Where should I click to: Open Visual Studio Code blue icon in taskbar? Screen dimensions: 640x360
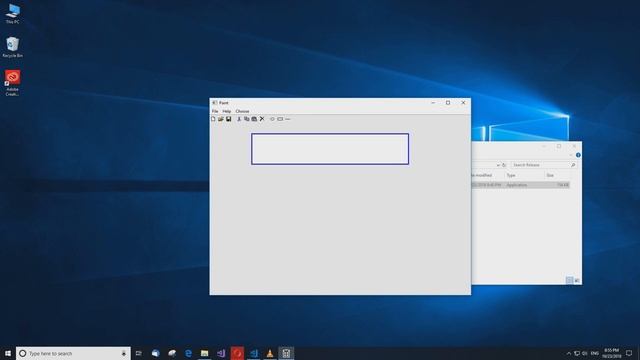[x=253, y=353]
